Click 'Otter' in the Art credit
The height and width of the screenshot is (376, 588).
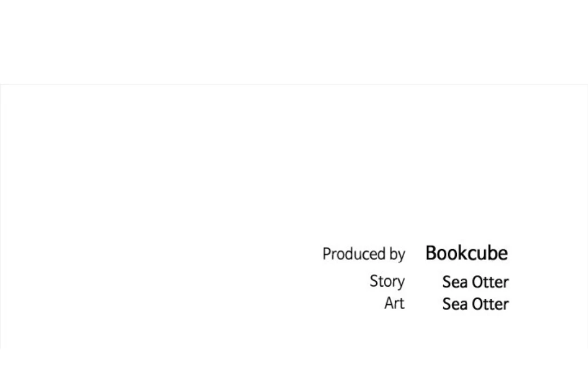[x=490, y=304]
